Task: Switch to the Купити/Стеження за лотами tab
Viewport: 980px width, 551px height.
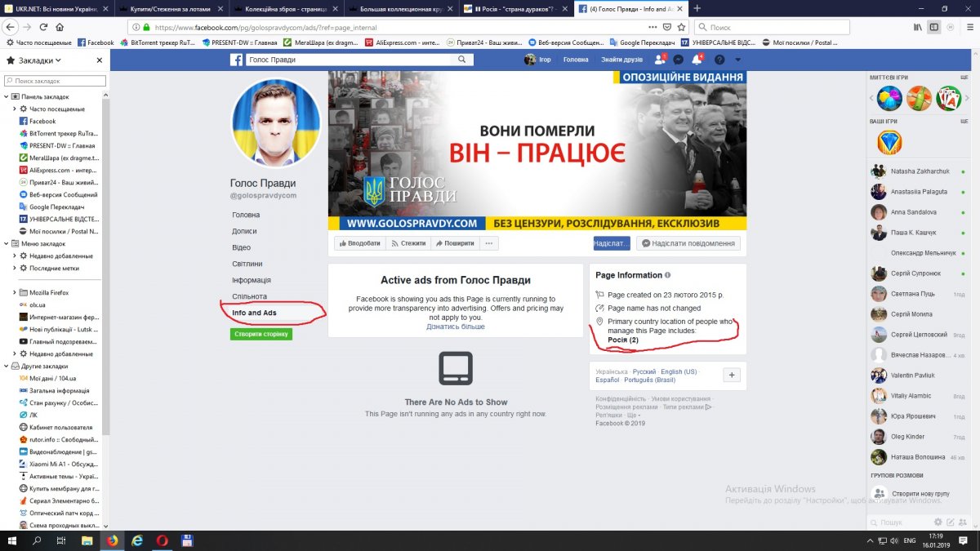Action: click(172, 7)
